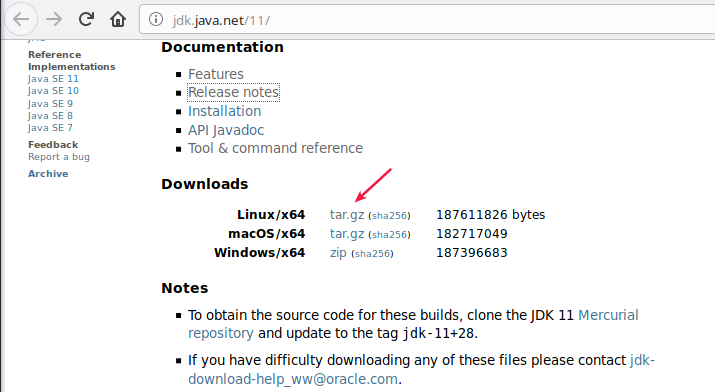
Task: Open sha256 checksum for Windows/x64
Action: [x=373, y=254]
